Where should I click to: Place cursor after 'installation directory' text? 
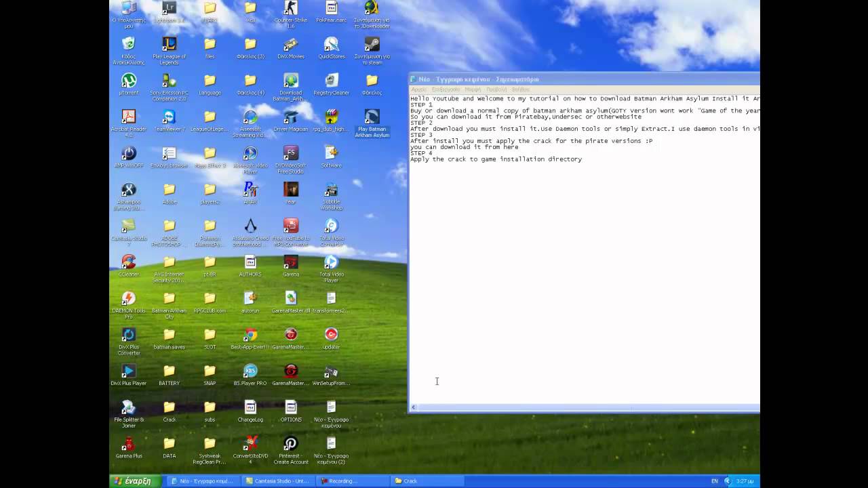[x=583, y=159]
